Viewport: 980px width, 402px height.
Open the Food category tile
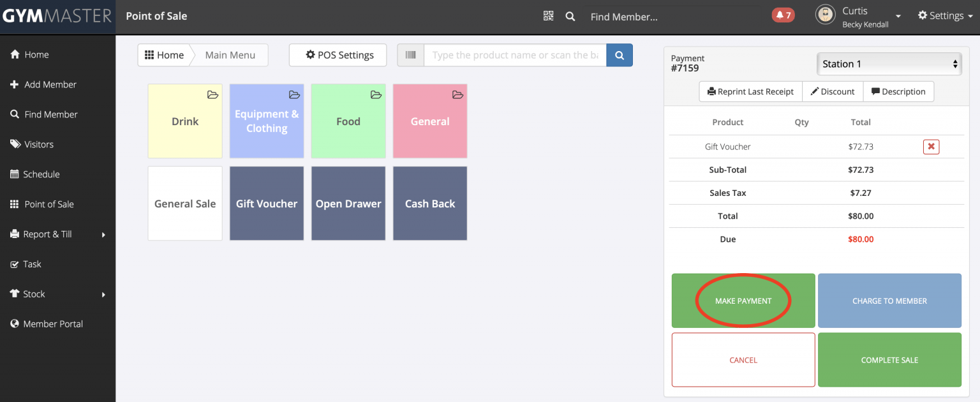(x=348, y=121)
